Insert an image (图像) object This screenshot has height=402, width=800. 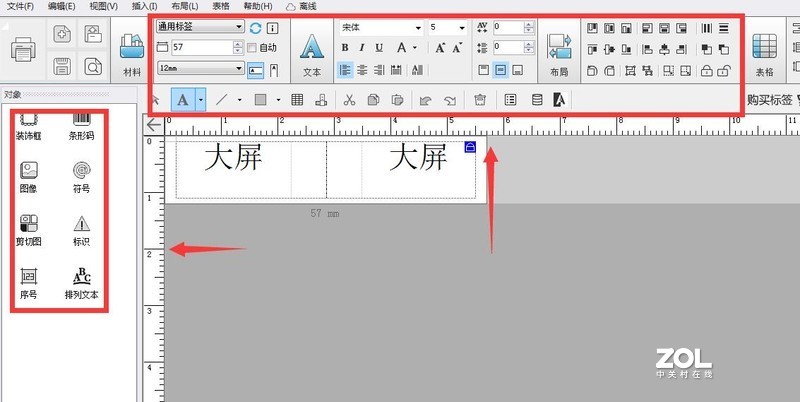tap(29, 177)
